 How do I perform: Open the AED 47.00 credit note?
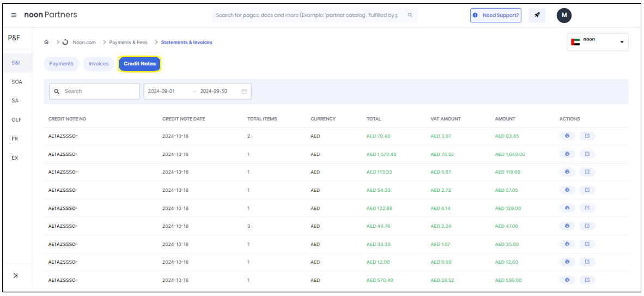tap(587, 226)
